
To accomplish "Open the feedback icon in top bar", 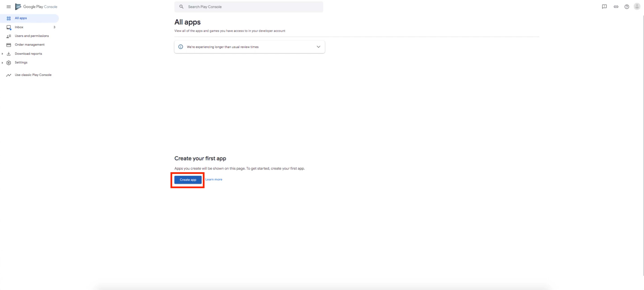I will (x=604, y=7).
